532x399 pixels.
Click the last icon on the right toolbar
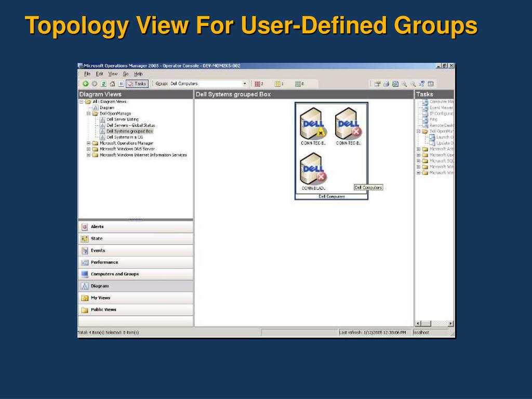(x=431, y=84)
